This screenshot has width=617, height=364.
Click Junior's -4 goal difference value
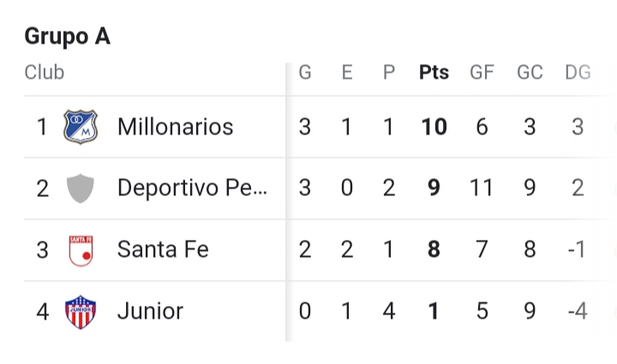click(x=578, y=310)
